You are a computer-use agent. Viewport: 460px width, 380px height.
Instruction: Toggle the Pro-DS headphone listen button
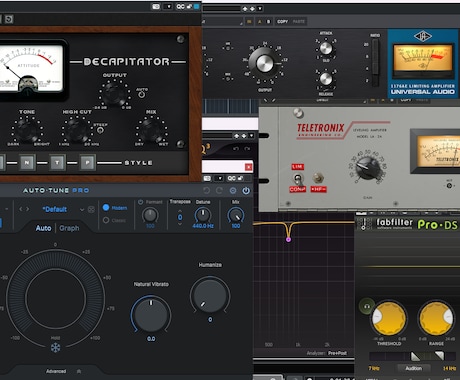pyautogui.click(x=367, y=306)
